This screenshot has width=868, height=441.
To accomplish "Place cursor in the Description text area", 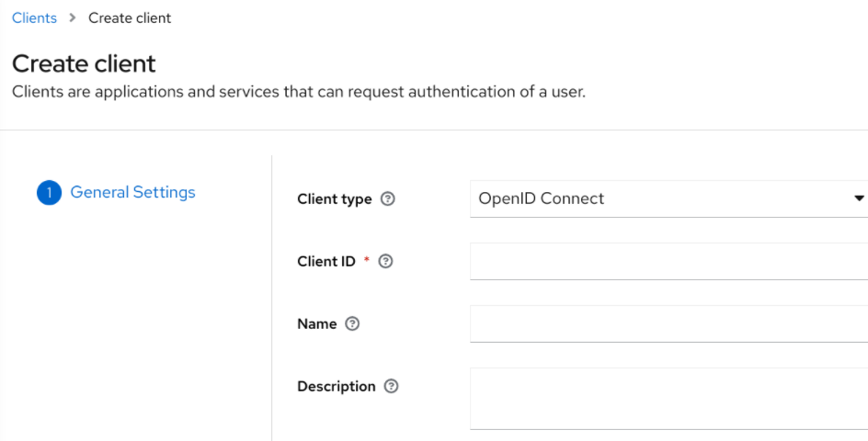I will 668,399.
